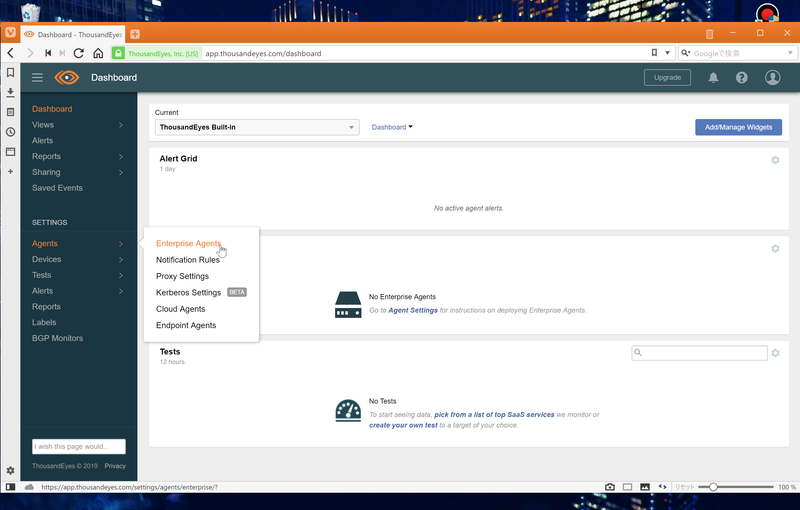
Task: Follow the Agent Settings link
Action: coord(413,310)
